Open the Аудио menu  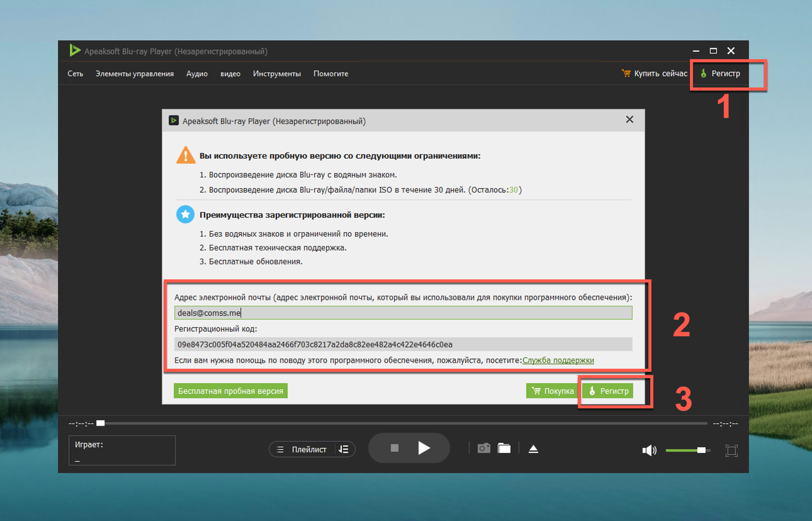point(197,74)
